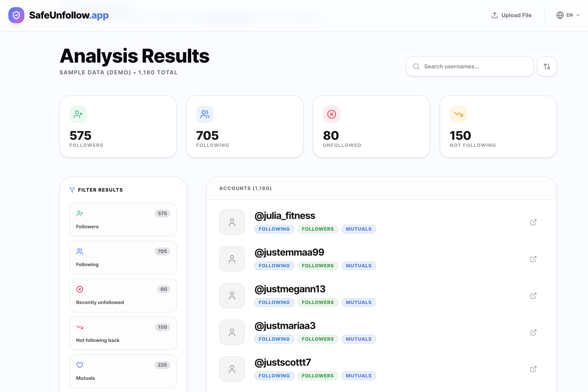Viewport: 588px width, 392px height.
Task: Select the MUTUALS badge on @justemmaa99
Action: (359, 266)
